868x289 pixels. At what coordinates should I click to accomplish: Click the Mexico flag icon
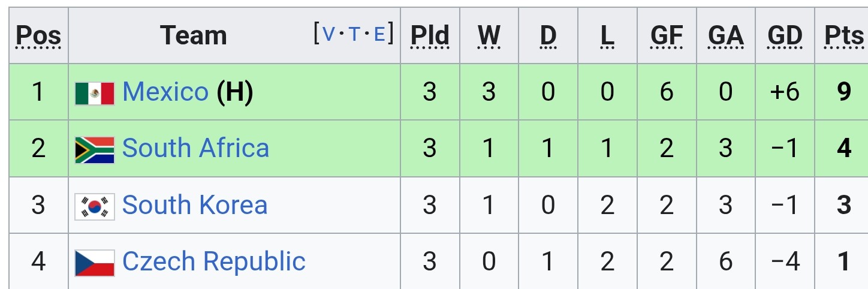point(95,94)
